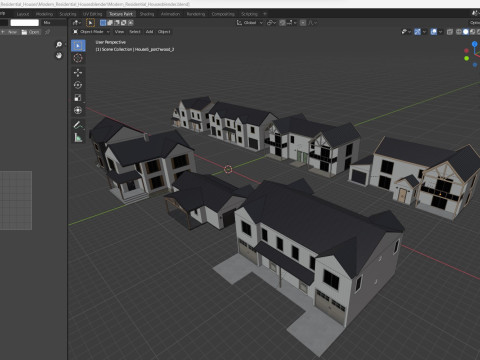Switch to the Animation workspace tab
The width and height of the screenshot is (480, 360).
click(170, 14)
